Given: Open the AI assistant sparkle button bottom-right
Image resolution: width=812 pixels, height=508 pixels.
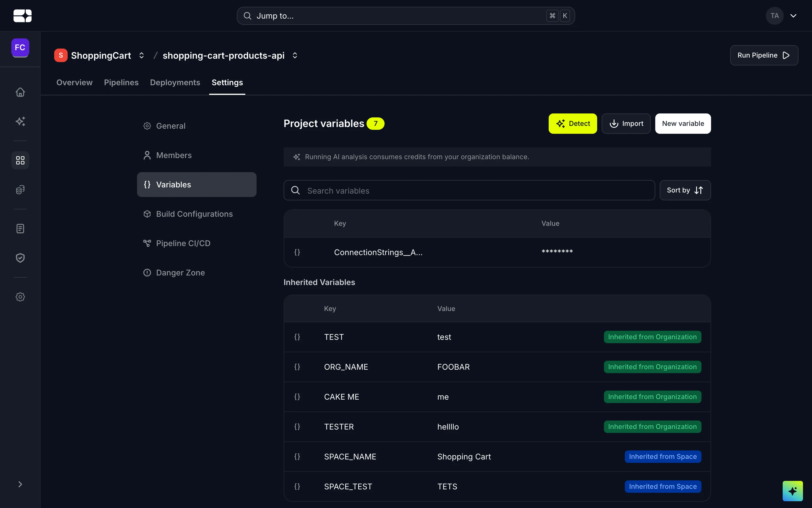Looking at the screenshot, I should 793,491.
